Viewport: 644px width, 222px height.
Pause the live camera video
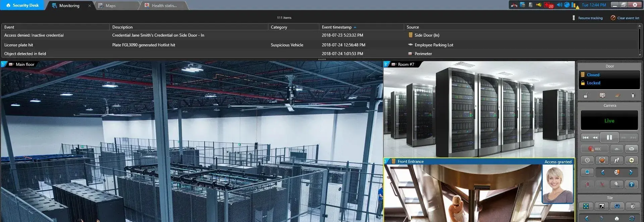coord(609,137)
